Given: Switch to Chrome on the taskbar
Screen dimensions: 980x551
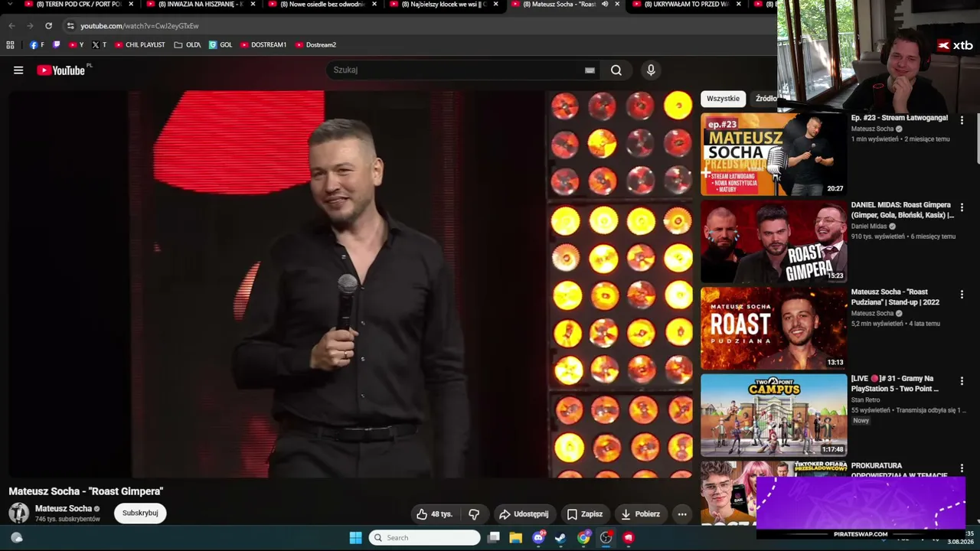Looking at the screenshot, I should (x=583, y=538).
